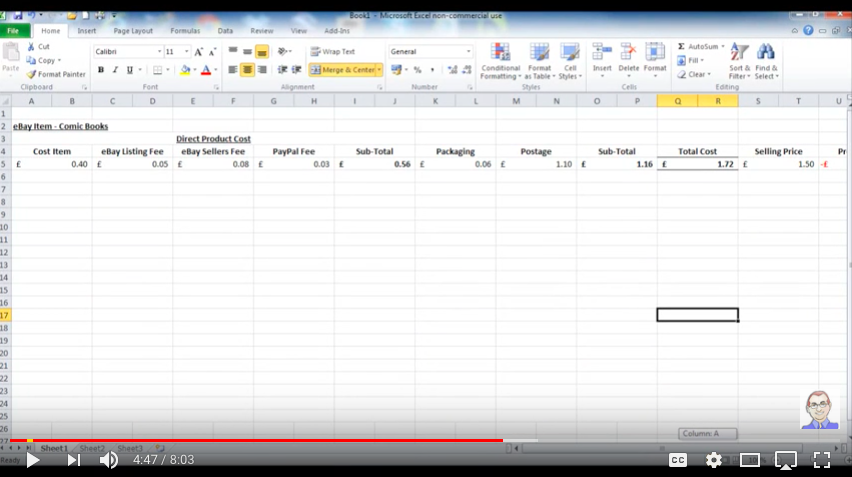Viewport: 852px width, 477px height.
Task: Click the Increase Decimal icon
Action: pyautogui.click(x=452, y=70)
